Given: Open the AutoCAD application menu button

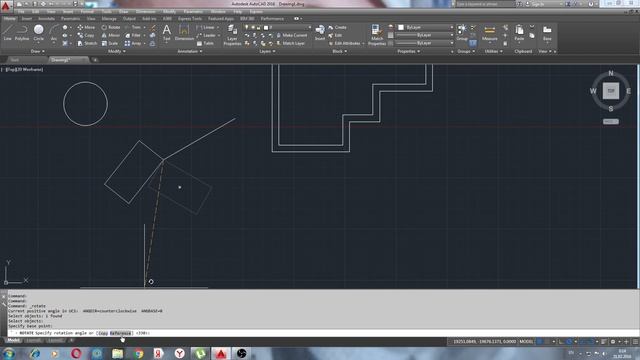Looking at the screenshot, I should point(6,6).
